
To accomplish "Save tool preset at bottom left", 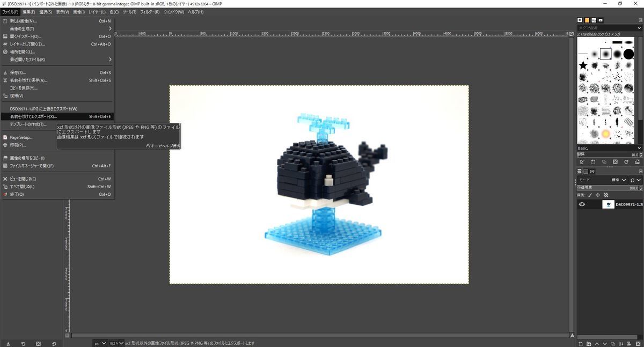I will tap(8, 343).
